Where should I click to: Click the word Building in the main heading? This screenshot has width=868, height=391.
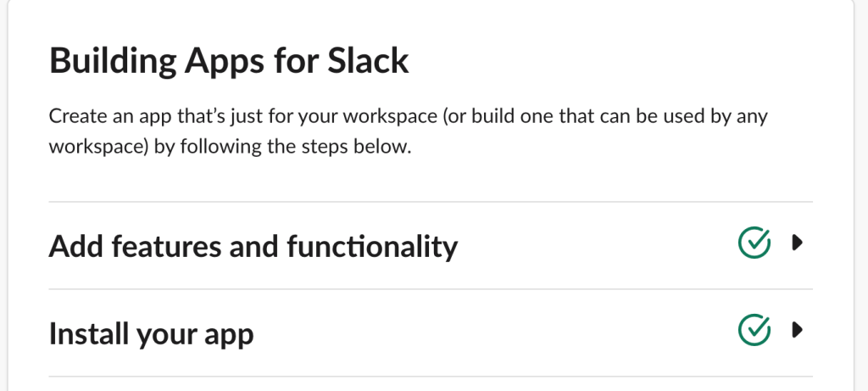(x=113, y=60)
